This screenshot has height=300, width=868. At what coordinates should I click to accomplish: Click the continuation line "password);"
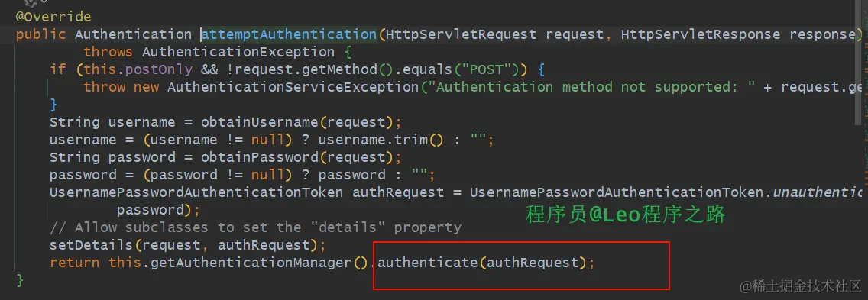[157, 211]
